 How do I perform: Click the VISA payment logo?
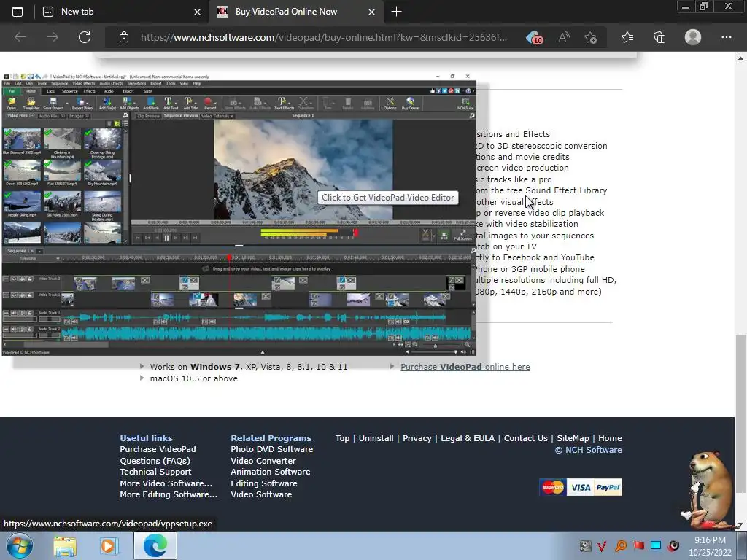[x=580, y=487]
